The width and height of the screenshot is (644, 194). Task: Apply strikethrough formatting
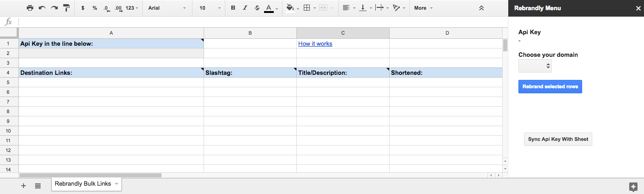click(x=257, y=8)
